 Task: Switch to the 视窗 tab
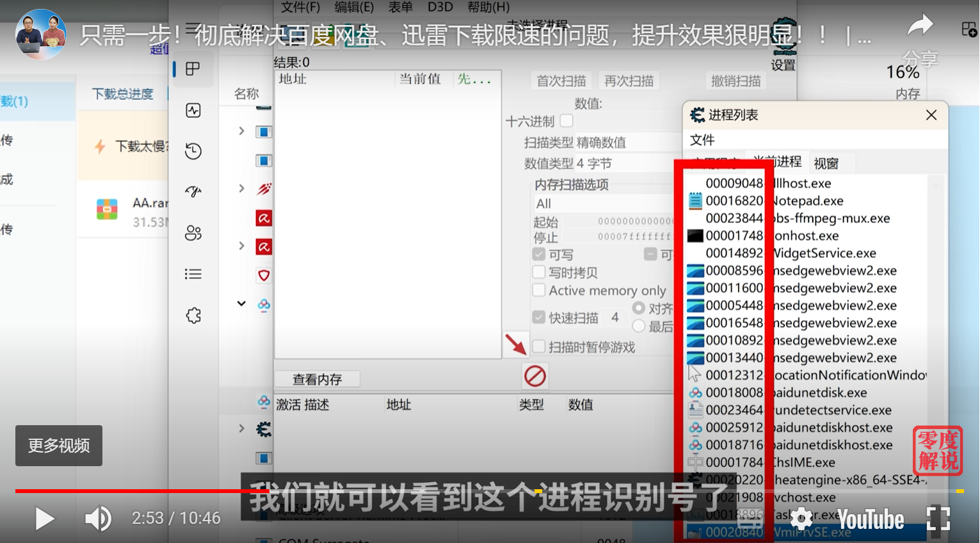pos(826,163)
